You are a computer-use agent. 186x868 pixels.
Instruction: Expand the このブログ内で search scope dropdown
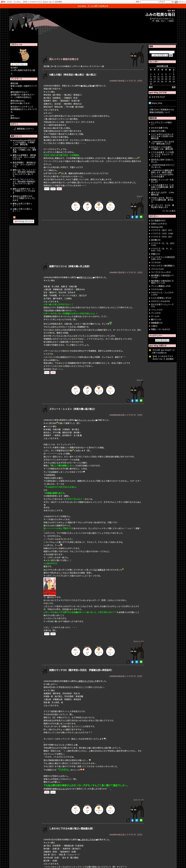pyautogui.click(x=159, y=55)
